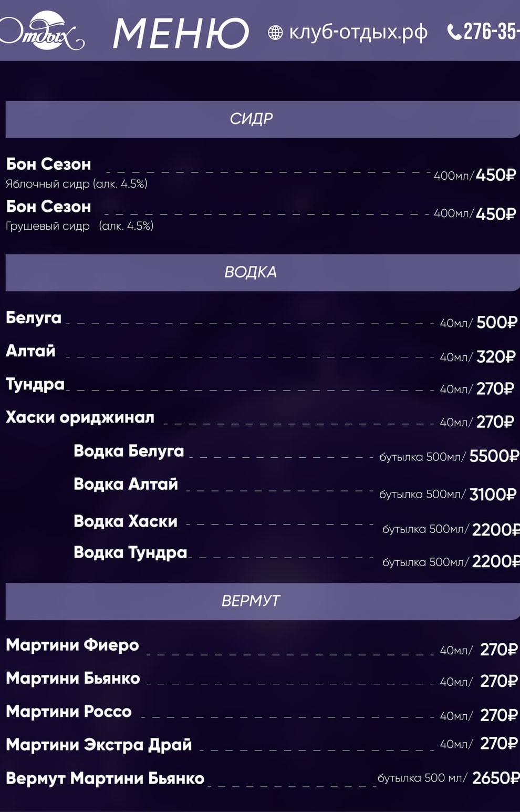Screen dimensions: 520x812
Task: Pick the Тундра 40ml vodka item
Action: pyautogui.click(x=35, y=384)
